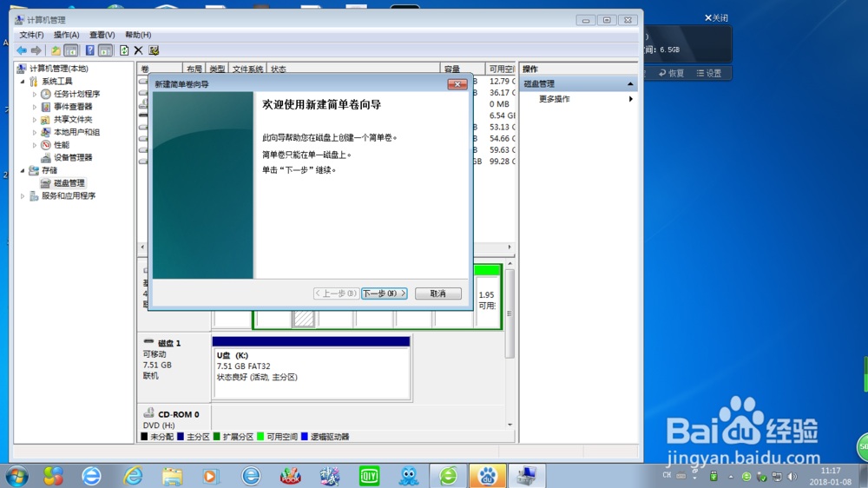This screenshot has width=868, height=488.
Task: Click the 文件系统 column header
Action: 247,69
